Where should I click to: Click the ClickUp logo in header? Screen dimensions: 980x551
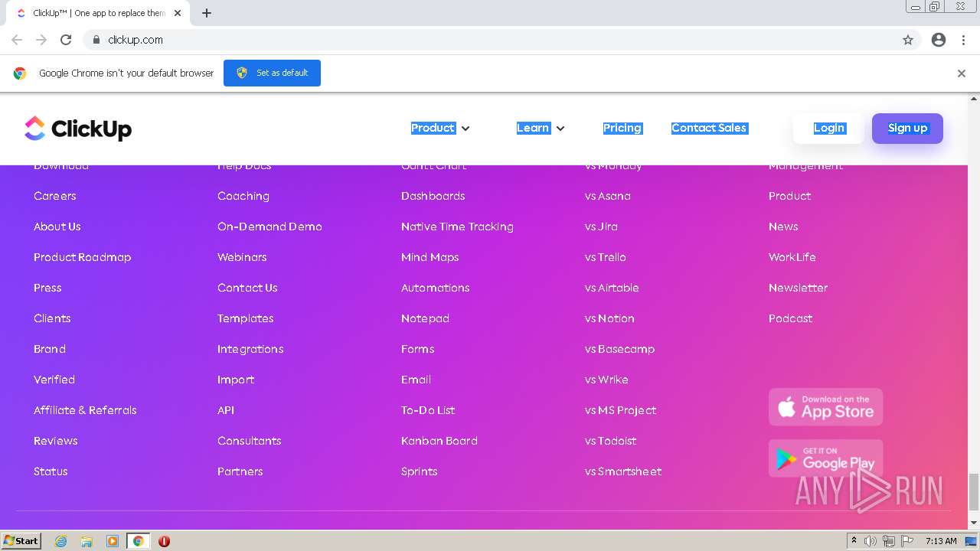coord(78,129)
